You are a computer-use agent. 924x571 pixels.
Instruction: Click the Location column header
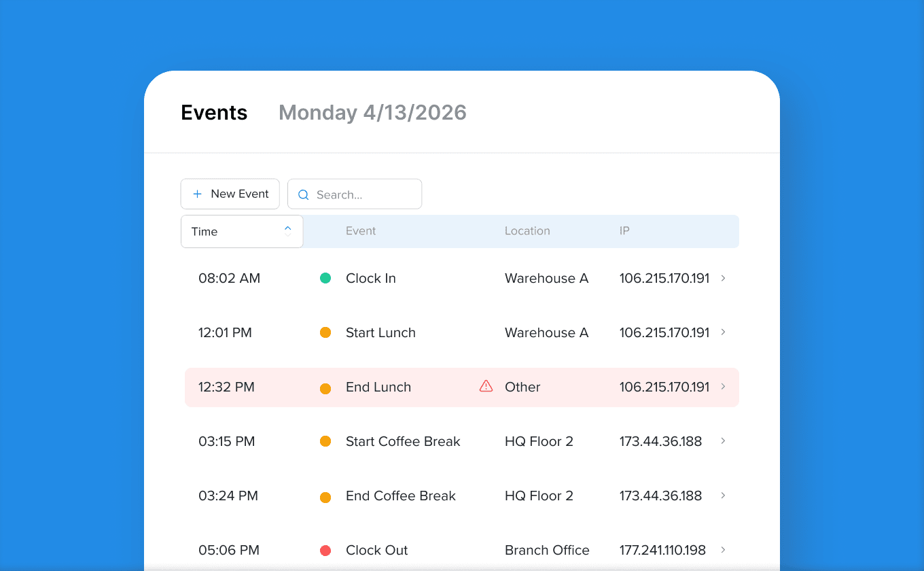click(x=527, y=230)
